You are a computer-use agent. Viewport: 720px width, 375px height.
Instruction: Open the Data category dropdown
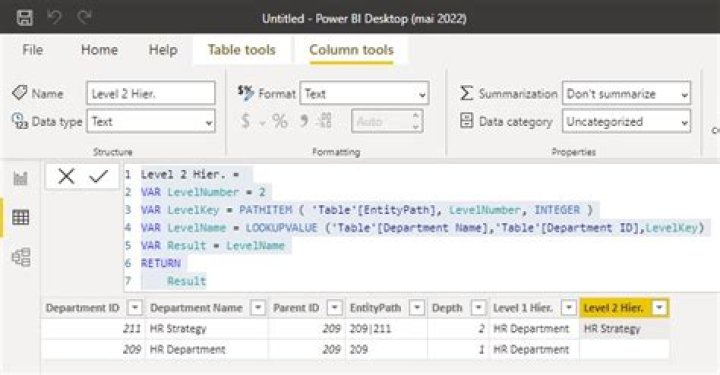click(x=626, y=122)
